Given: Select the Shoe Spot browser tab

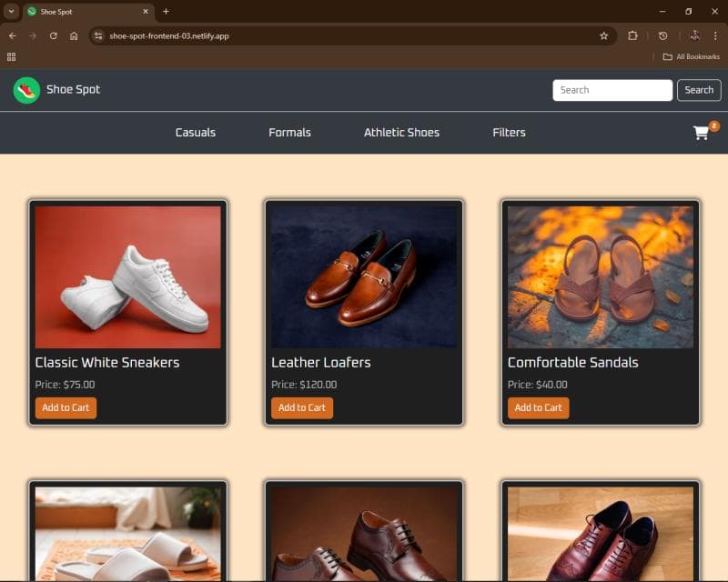Looking at the screenshot, I should pyautogui.click(x=88, y=12).
